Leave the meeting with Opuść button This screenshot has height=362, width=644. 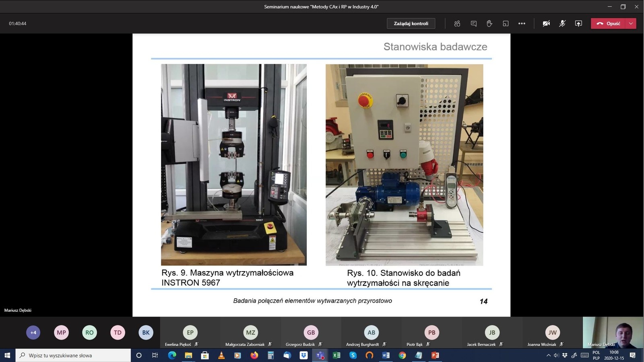(x=609, y=24)
